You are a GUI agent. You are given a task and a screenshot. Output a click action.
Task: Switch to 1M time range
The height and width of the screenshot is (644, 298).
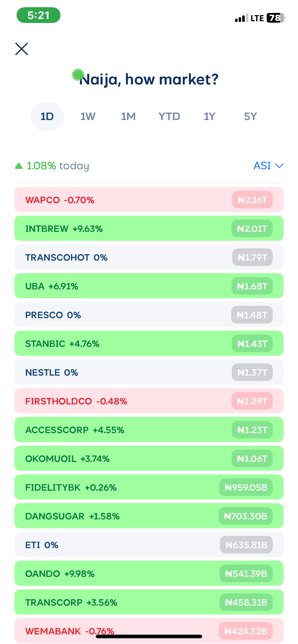[128, 116]
